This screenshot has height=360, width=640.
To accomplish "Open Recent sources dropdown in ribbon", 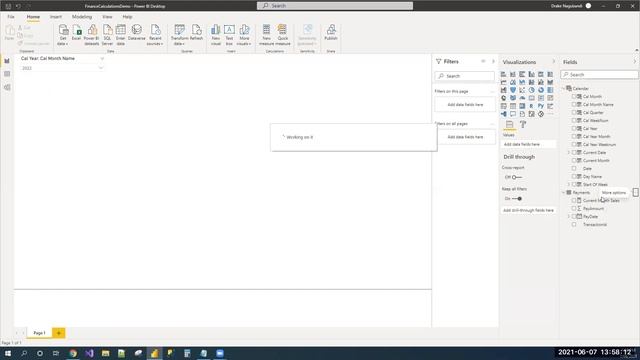I will click(155, 34).
